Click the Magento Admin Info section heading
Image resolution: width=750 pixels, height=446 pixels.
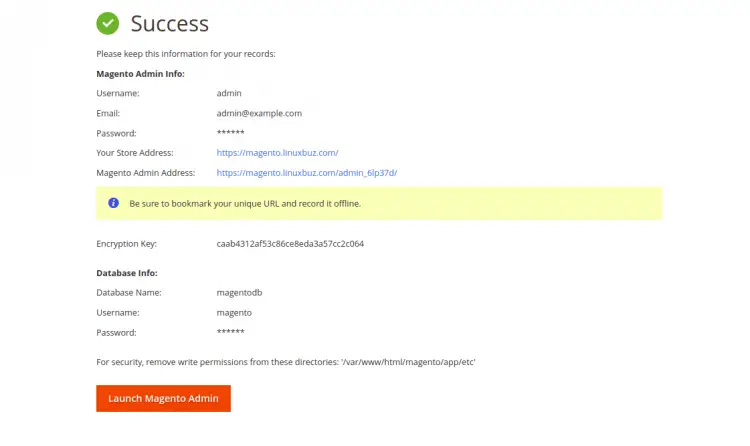[140, 73]
